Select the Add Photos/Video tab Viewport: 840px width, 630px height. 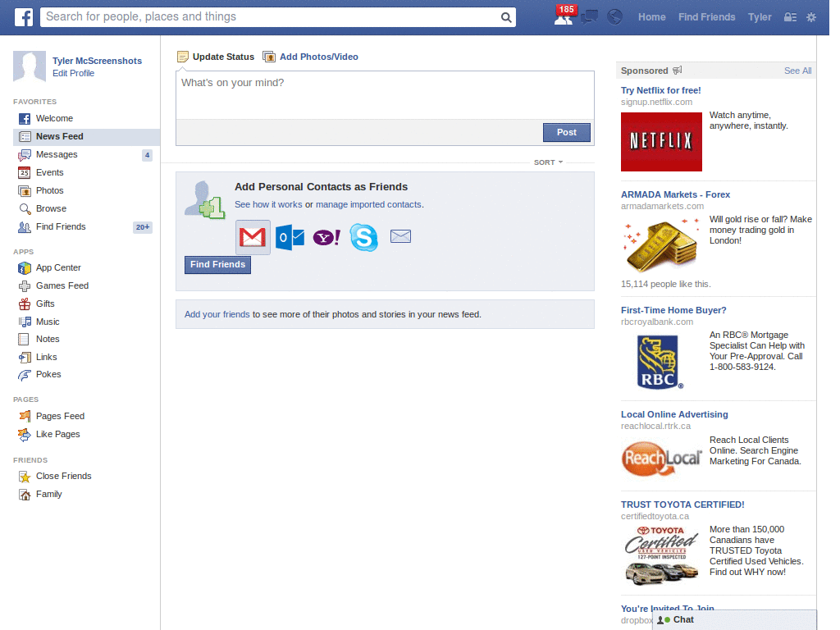tap(310, 57)
